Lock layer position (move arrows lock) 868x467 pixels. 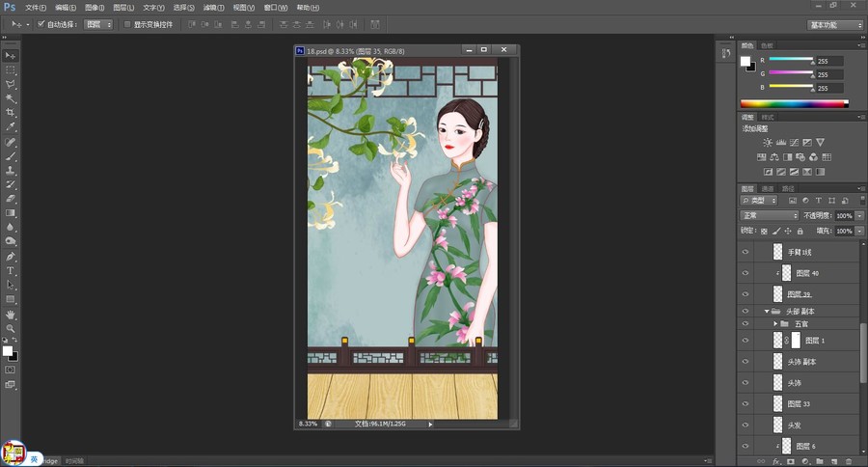(788, 231)
